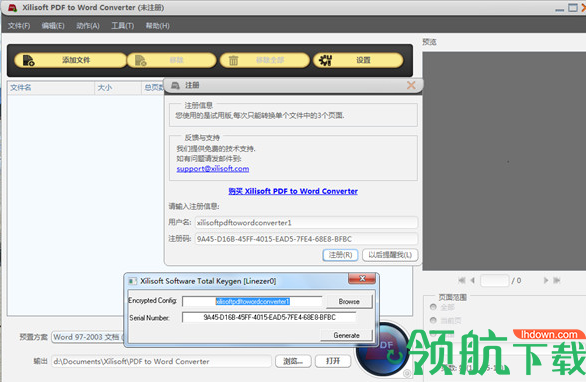Close the Xilisoft Keygen window
This screenshot has height=382, width=586.
pos(362,278)
